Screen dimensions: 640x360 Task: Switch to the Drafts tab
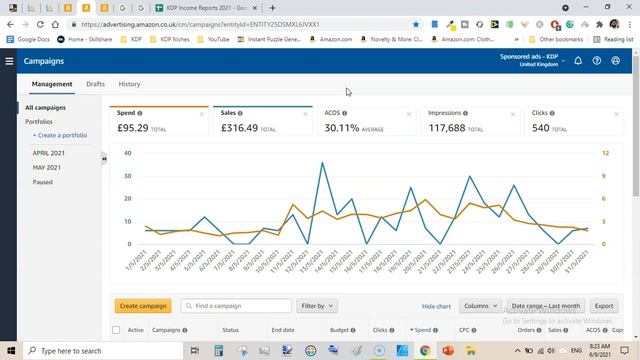pyautogui.click(x=96, y=84)
